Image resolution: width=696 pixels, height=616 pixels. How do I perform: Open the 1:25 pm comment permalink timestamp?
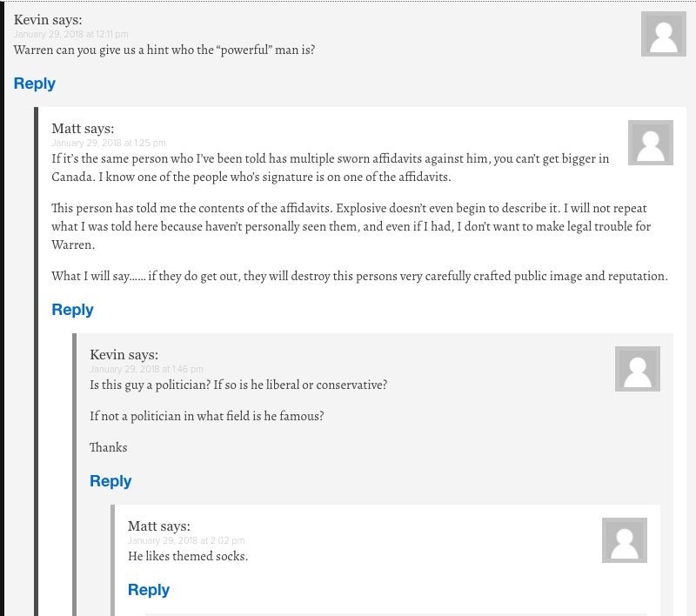(x=108, y=143)
